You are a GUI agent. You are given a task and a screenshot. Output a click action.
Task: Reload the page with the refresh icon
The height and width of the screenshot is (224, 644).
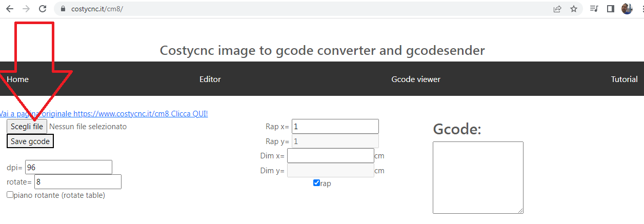43,9
